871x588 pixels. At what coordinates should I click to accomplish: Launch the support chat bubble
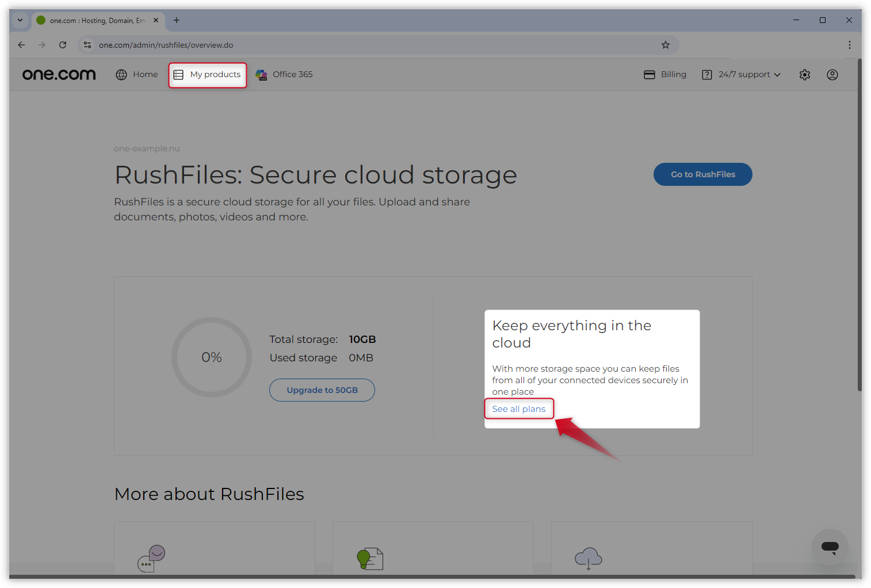pyautogui.click(x=830, y=547)
